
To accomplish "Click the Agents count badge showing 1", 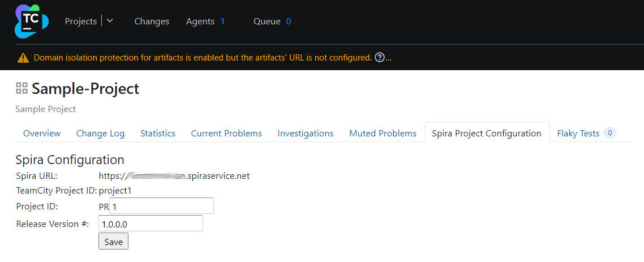I will point(222,22).
